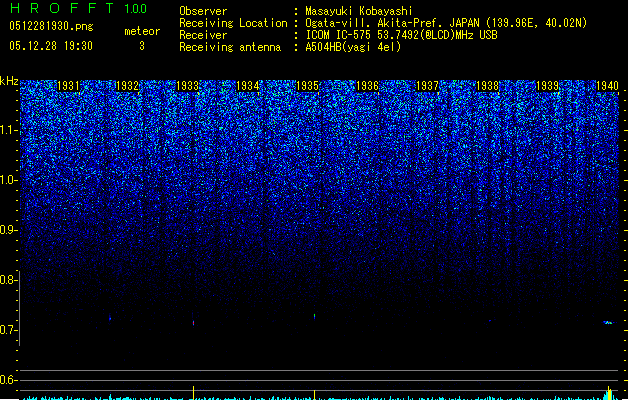The image size is (629, 400).
Task: Click the Observer field label
Action: (x=203, y=11)
